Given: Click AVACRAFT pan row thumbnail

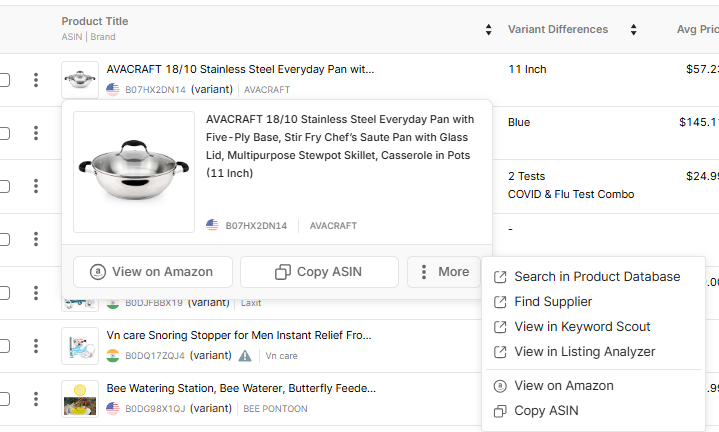Looking at the screenshot, I should click(80, 79).
